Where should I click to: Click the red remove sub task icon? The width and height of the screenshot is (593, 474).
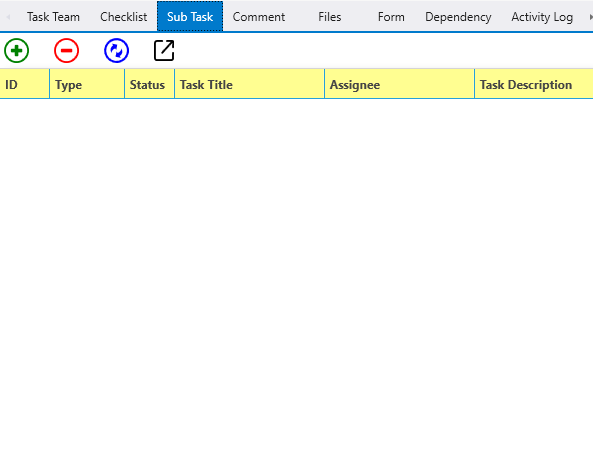click(67, 50)
